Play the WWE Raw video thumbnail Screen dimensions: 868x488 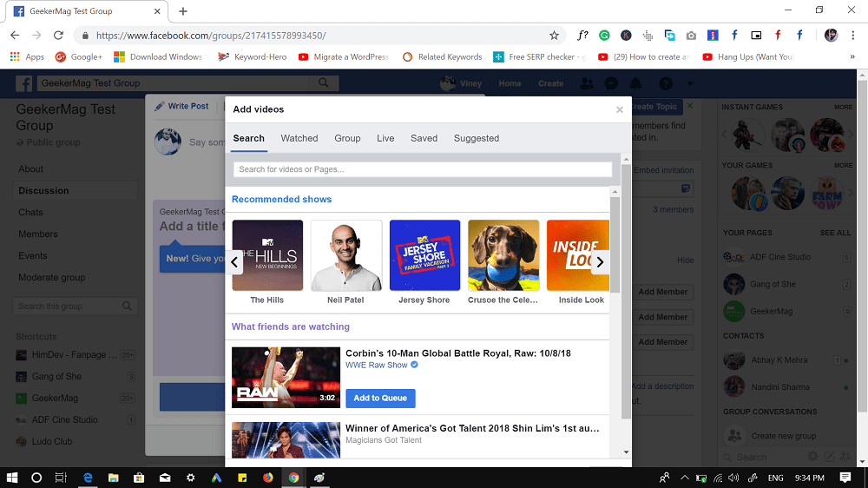pyautogui.click(x=286, y=377)
